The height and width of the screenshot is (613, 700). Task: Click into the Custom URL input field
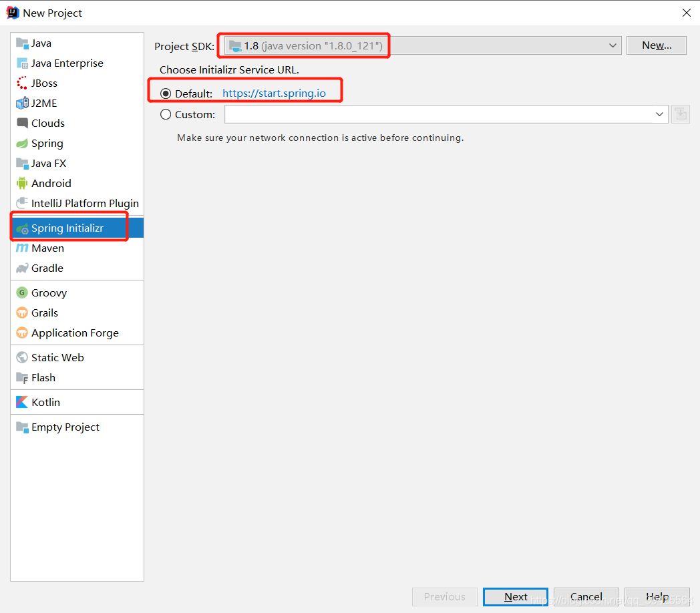439,114
